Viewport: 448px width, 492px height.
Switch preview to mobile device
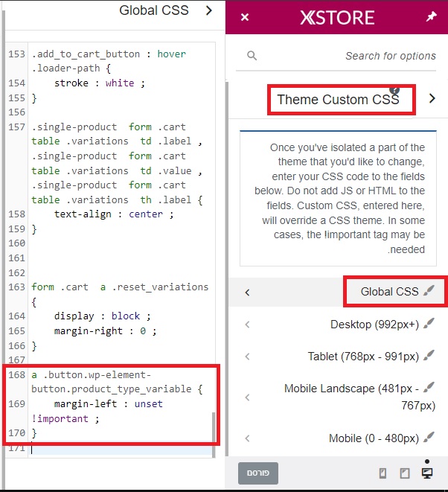pyautogui.click(x=383, y=473)
